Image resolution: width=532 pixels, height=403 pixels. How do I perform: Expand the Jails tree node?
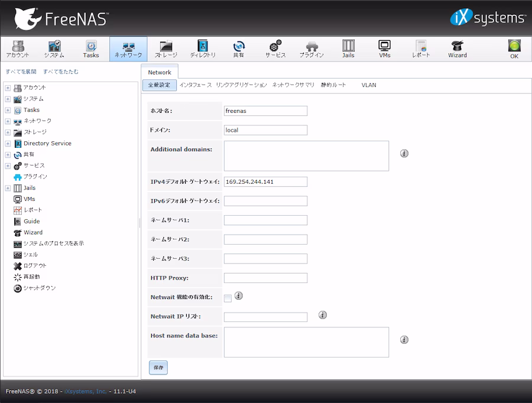[x=8, y=188]
